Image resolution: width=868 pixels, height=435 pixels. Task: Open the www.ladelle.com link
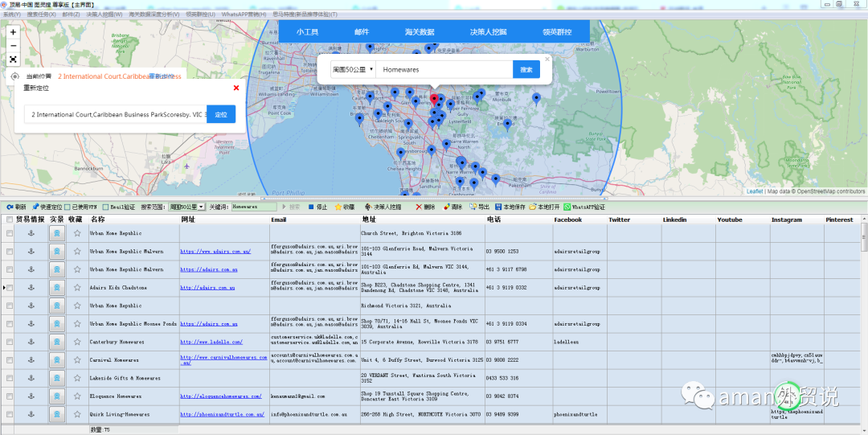pos(211,342)
